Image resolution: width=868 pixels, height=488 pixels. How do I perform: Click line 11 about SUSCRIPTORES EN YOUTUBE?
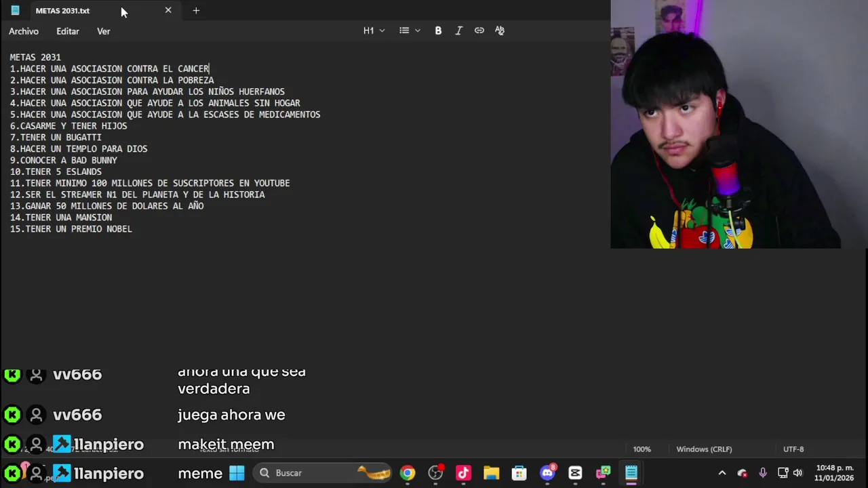point(150,184)
